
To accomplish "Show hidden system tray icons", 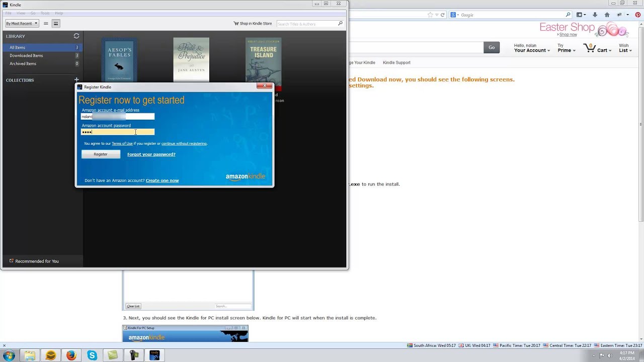I will tap(593, 355).
